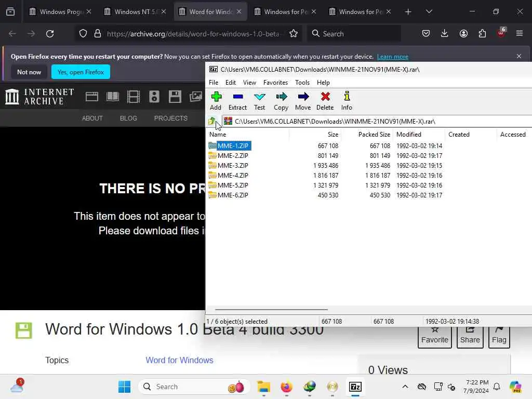Click the Internet Archive logo
Viewport: 532px width, 399px height.
39,96
